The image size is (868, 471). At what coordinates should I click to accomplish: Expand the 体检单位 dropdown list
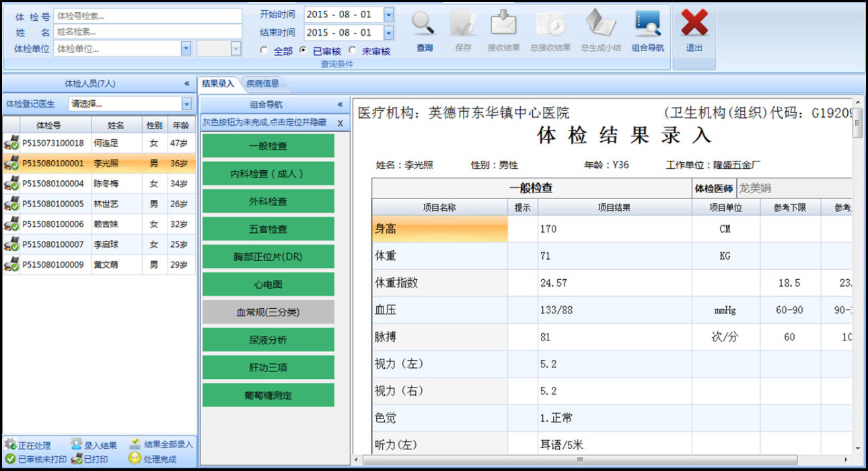(186, 48)
